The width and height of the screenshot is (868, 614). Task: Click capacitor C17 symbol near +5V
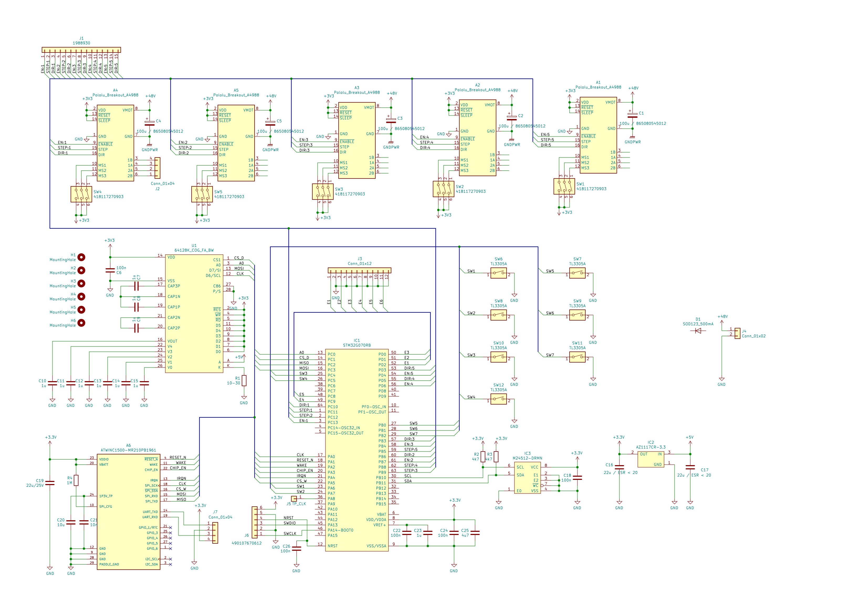click(x=690, y=467)
